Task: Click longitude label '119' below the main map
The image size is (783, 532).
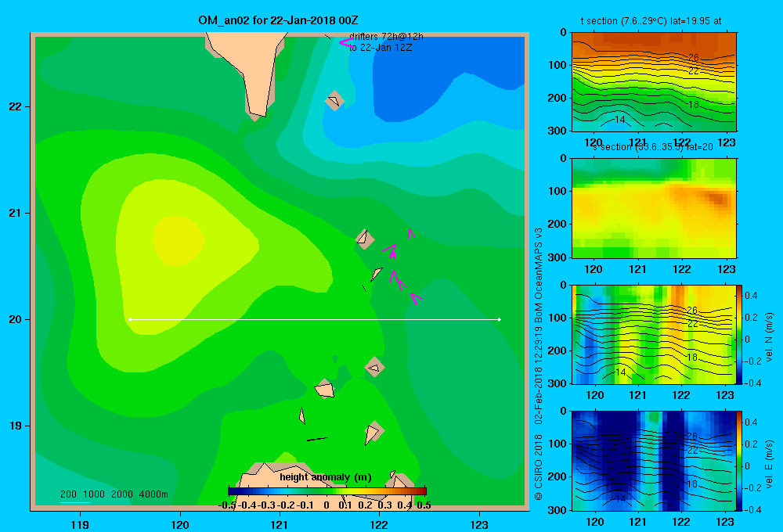Action: point(81,524)
